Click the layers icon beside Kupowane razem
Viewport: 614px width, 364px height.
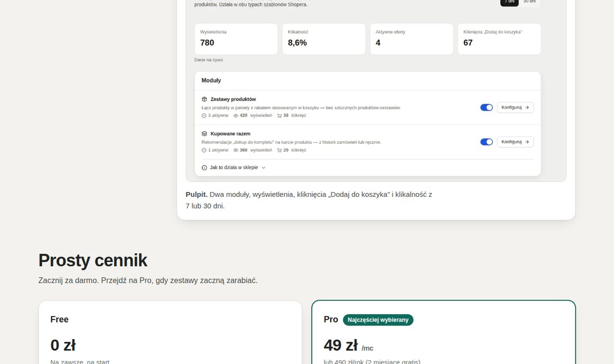click(204, 133)
